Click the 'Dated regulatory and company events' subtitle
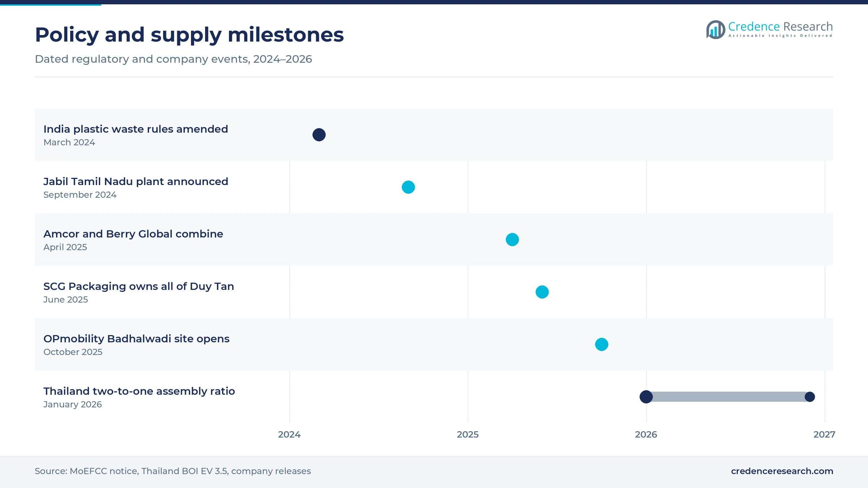This screenshot has width=868, height=488. (173, 59)
